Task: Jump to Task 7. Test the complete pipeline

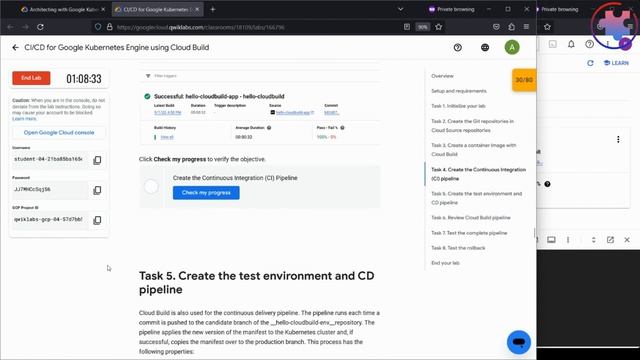Action: point(469,233)
